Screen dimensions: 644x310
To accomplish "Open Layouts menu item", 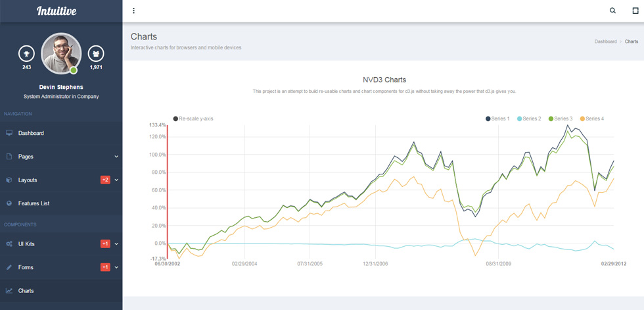I will point(61,180).
